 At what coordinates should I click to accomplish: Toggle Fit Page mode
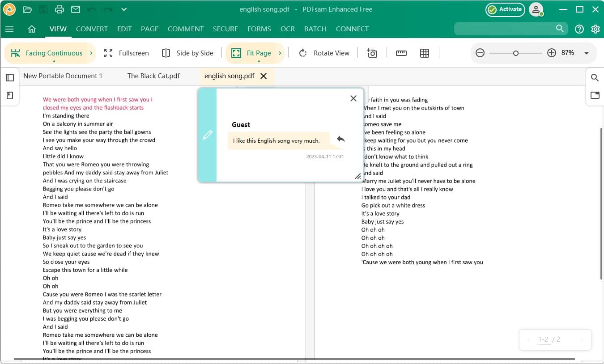(x=255, y=53)
